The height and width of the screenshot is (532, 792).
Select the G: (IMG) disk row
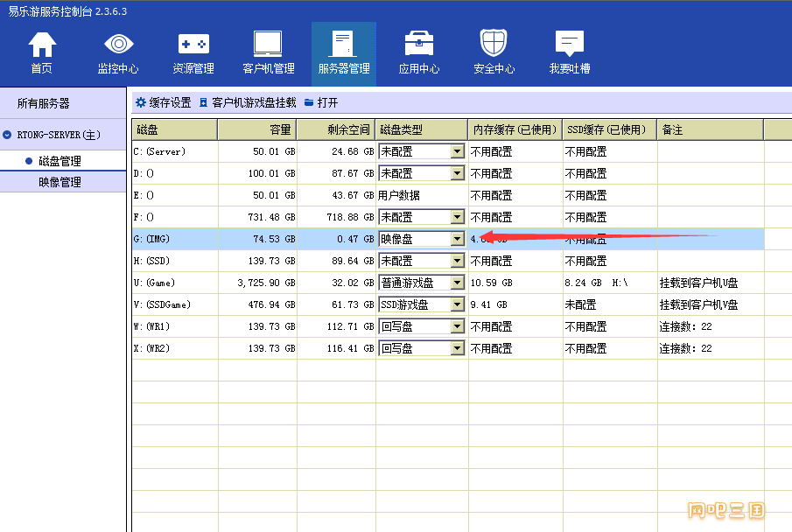[448, 239]
